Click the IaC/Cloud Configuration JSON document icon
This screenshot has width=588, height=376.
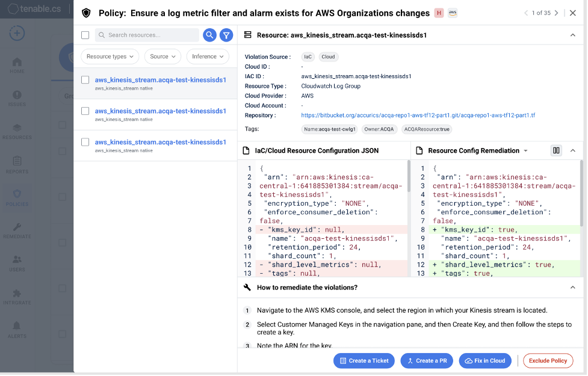246,150
